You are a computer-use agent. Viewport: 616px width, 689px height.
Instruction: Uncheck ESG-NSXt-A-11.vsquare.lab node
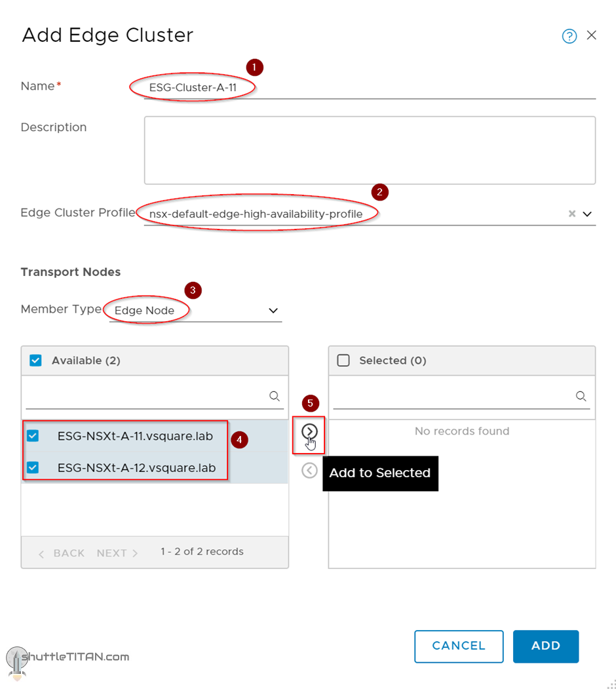(x=33, y=436)
